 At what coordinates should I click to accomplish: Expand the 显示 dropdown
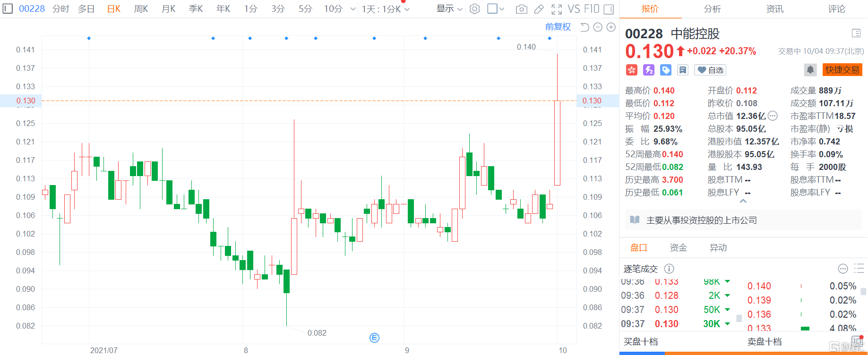pos(449,9)
